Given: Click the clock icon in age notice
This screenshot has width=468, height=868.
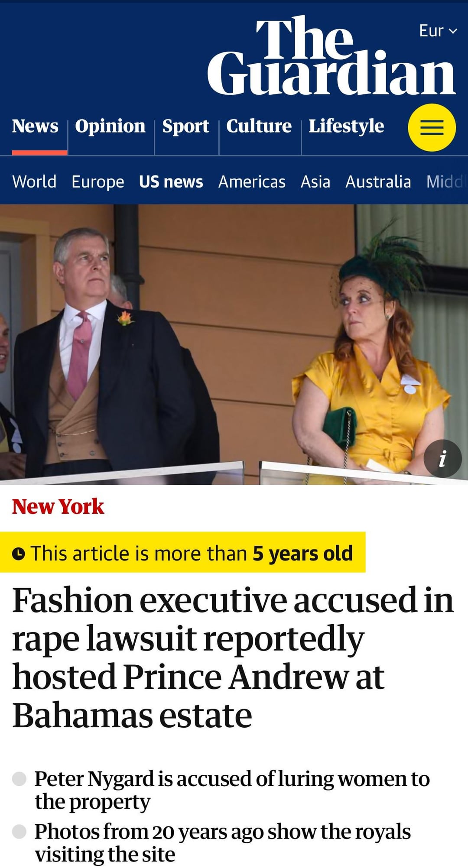Looking at the screenshot, I should (x=18, y=554).
